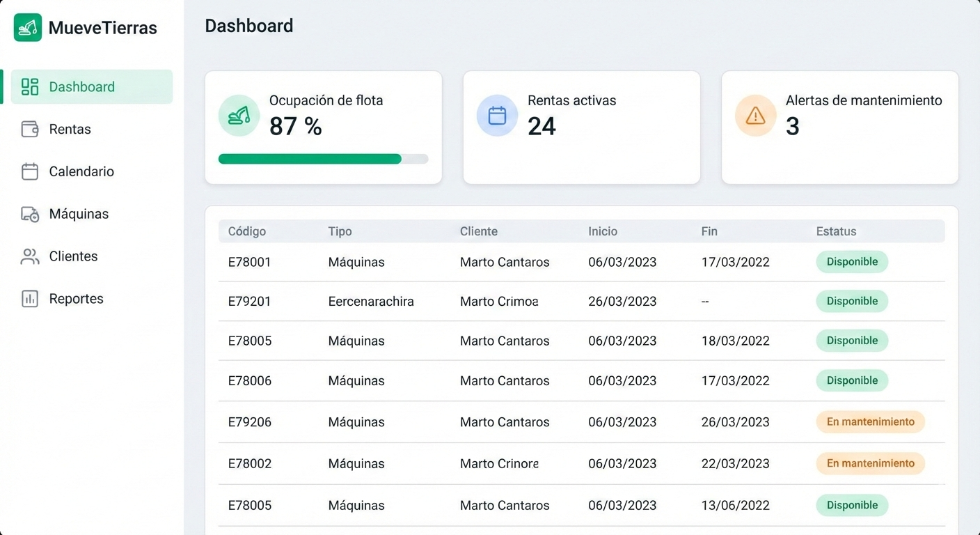
Task: Click the warning triangle on Alertas de mantenimiento card
Action: pos(755,116)
